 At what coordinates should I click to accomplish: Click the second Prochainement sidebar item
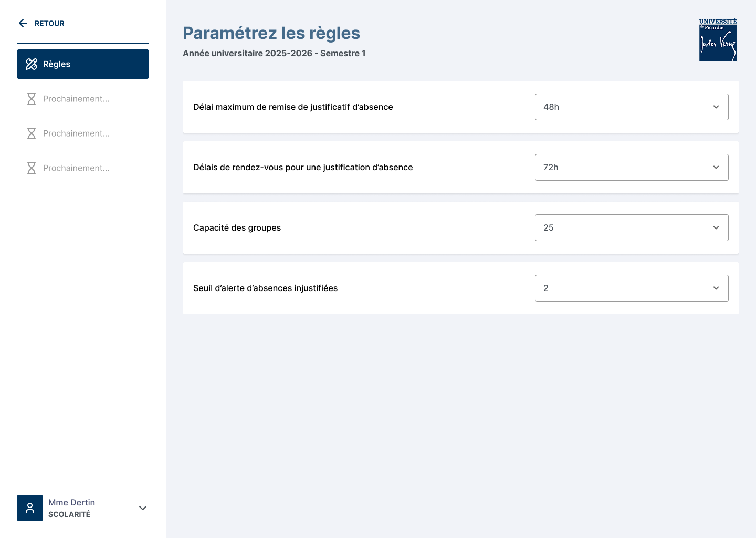pos(76,133)
